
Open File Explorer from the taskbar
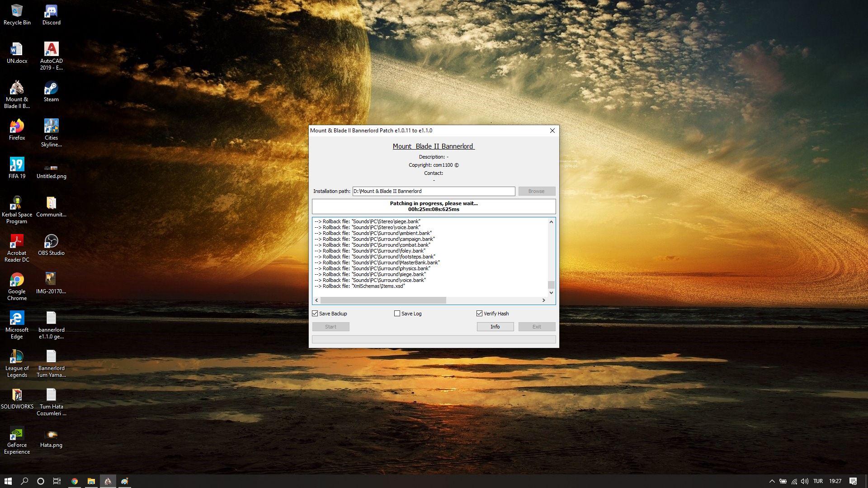pos(91,481)
